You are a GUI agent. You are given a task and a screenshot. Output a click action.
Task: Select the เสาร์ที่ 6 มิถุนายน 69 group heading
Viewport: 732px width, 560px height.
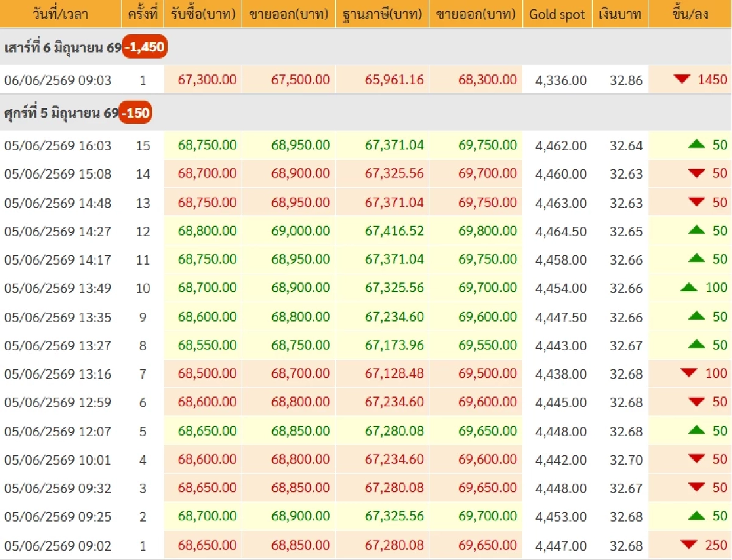(63, 48)
